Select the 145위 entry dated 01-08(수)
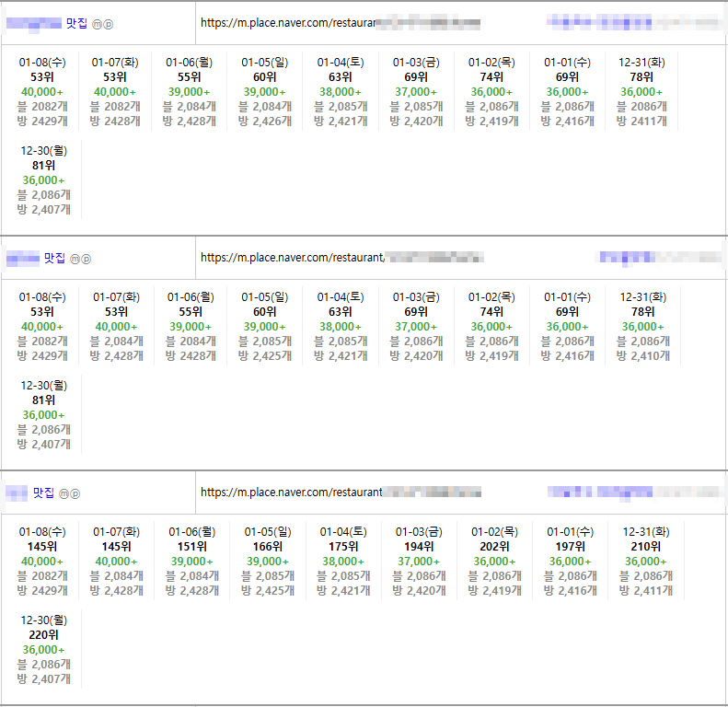Image resolution: width=728 pixels, height=707 pixels. (x=42, y=546)
